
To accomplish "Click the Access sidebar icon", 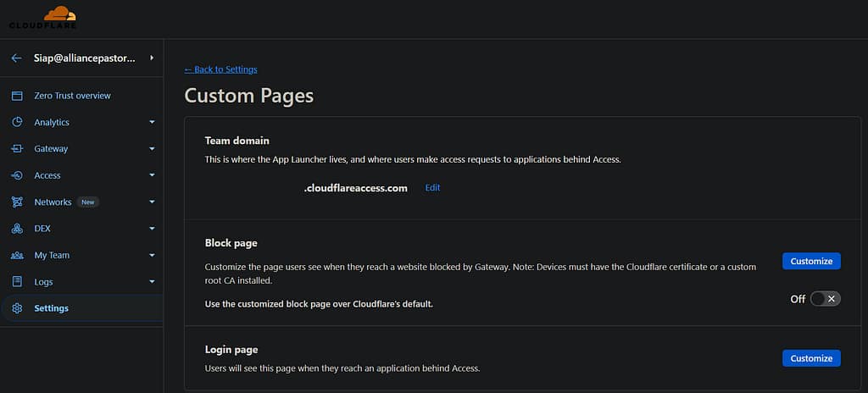I will (x=17, y=175).
